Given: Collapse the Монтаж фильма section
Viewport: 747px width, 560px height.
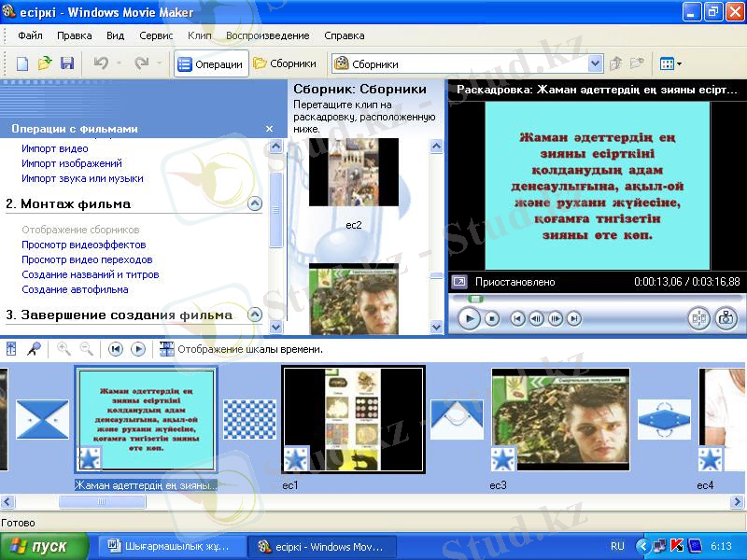Looking at the screenshot, I should (x=254, y=203).
